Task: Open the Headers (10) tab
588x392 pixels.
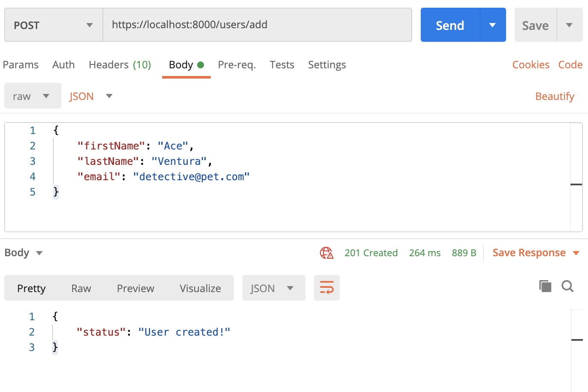Action: click(120, 64)
